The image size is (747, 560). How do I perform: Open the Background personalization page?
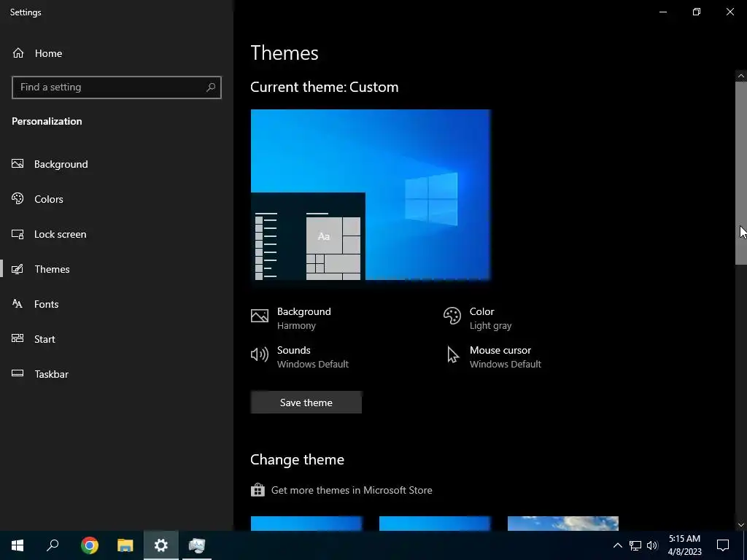point(61,164)
